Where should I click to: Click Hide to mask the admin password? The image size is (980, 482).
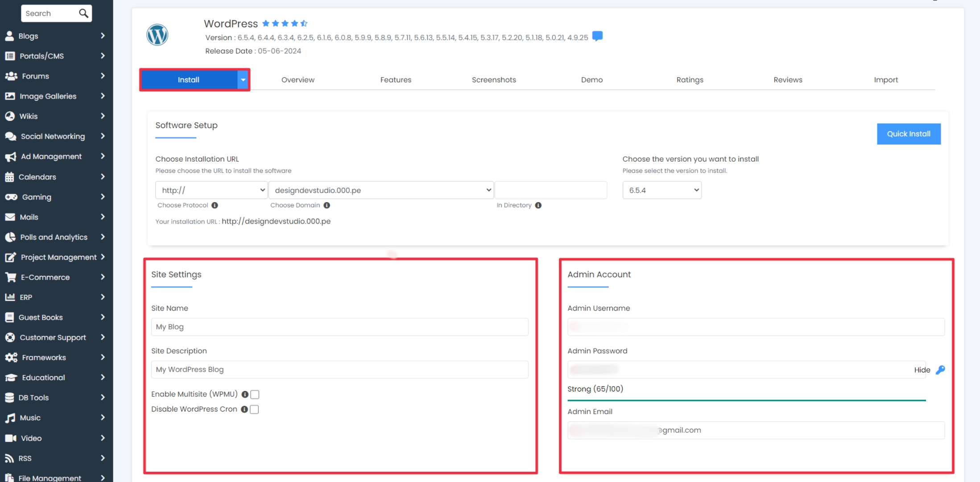(x=922, y=370)
